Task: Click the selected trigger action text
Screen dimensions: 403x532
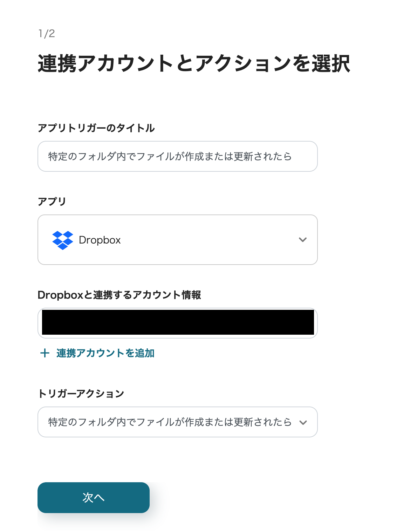Action: tap(170, 422)
